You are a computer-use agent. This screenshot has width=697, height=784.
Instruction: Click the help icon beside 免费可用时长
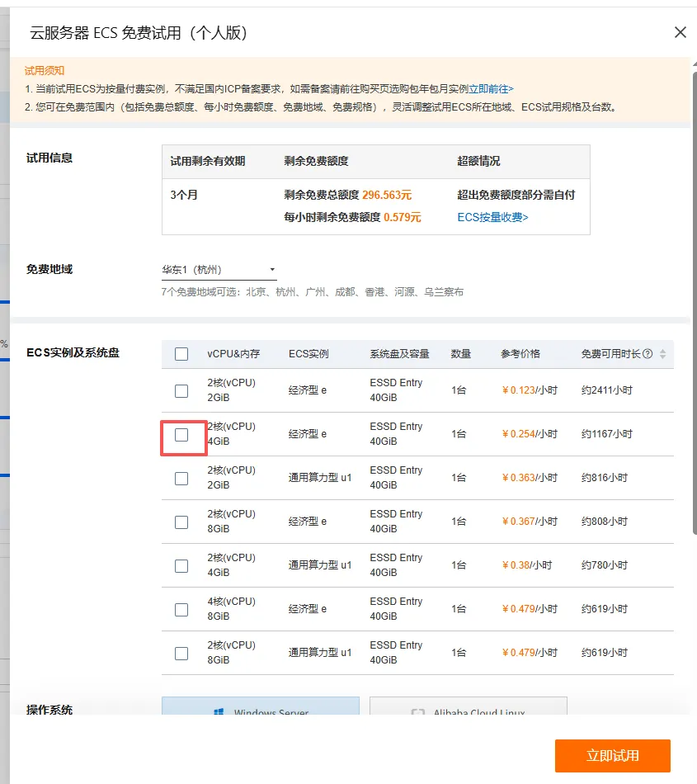(x=648, y=354)
